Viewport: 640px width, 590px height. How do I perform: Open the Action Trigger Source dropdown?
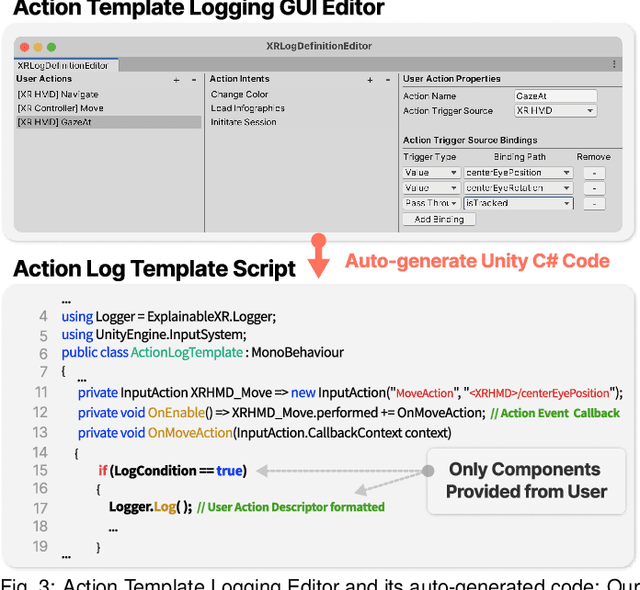click(555, 111)
